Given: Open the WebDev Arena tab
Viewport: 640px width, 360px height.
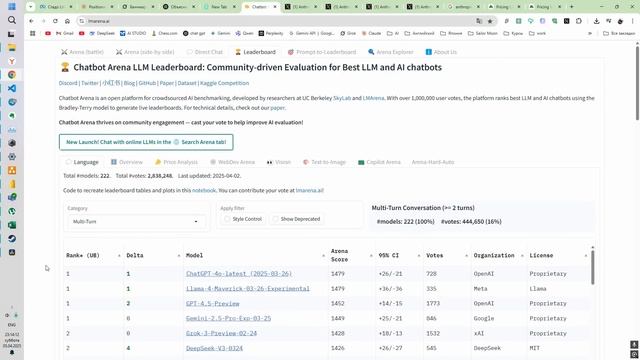Looking at the screenshot, I should (232, 162).
